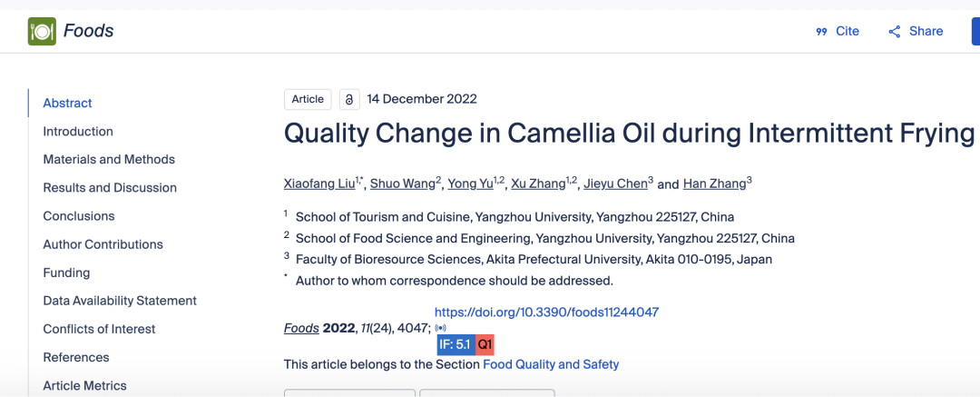The height and width of the screenshot is (397, 980).
Task: Click the red Q1 quartile badge
Action: (x=485, y=344)
